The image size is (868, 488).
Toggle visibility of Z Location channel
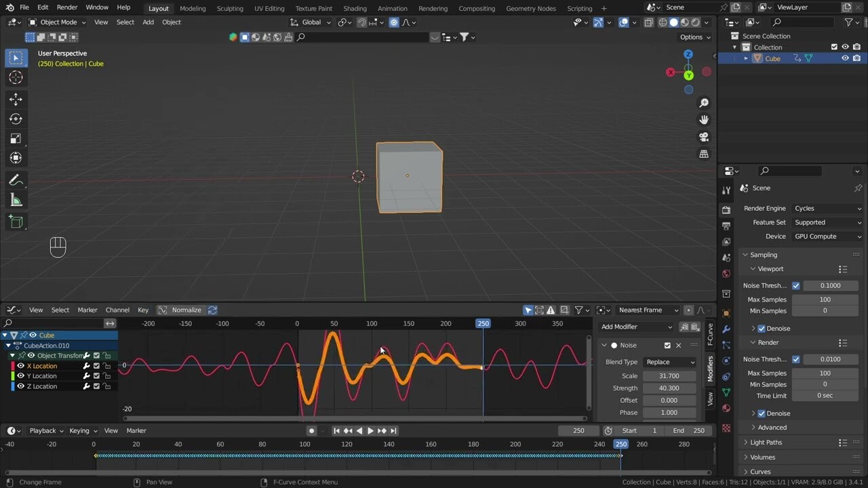20,386
